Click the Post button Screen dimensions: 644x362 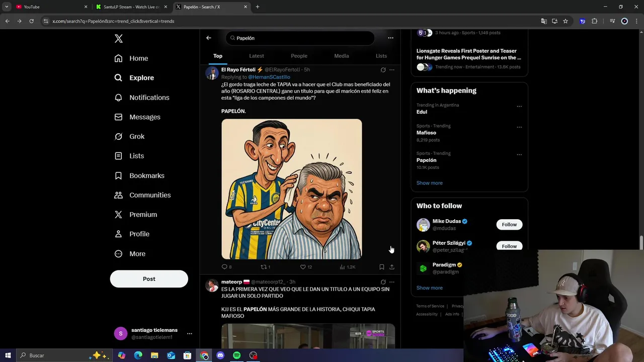click(149, 279)
